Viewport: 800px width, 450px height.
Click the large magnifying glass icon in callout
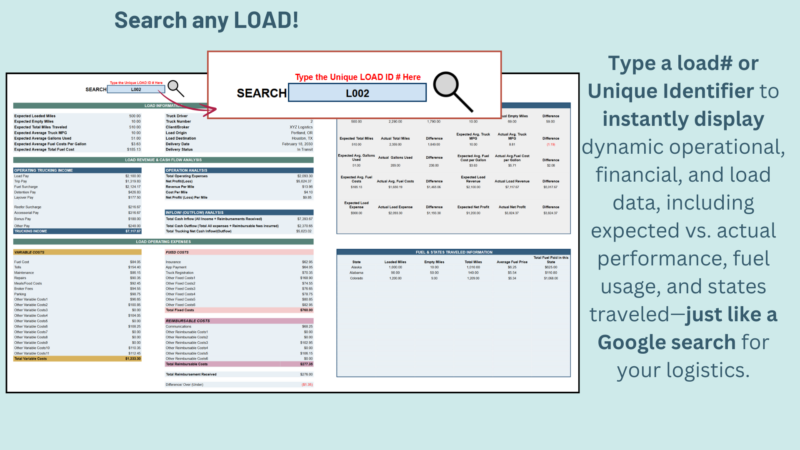(453, 92)
